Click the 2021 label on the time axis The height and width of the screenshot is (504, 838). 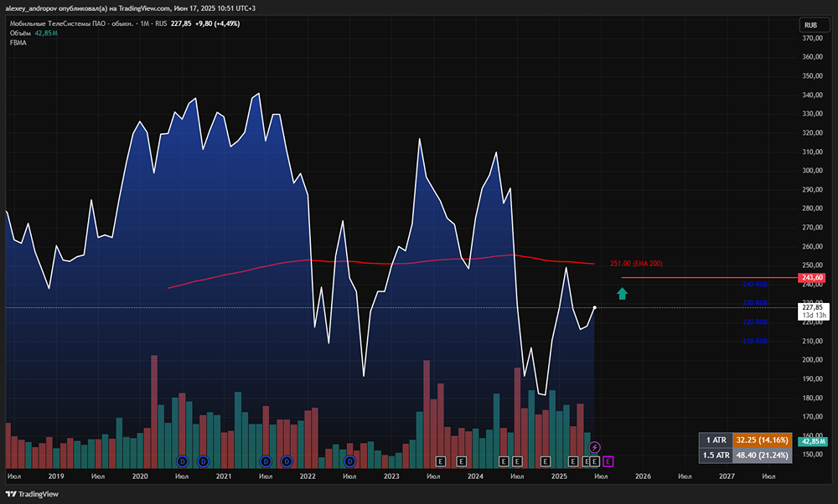[x=224, y=476]
